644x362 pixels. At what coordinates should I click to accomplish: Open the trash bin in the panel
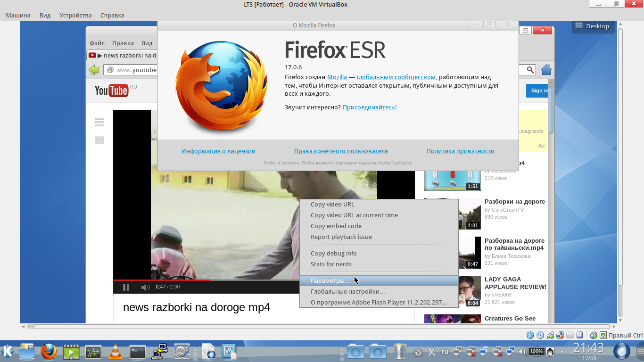coord(400,351)
